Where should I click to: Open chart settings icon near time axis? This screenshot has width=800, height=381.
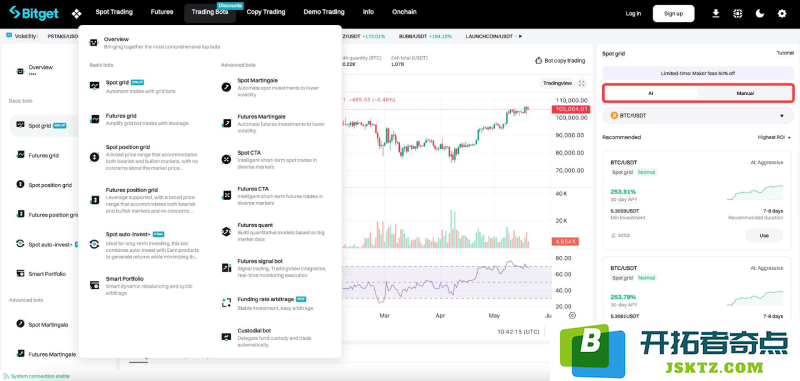point(572,316)
